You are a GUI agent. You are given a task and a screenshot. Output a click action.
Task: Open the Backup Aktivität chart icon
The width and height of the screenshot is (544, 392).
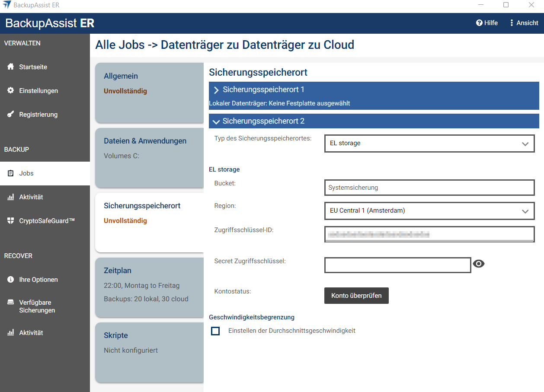click(11, 197)
